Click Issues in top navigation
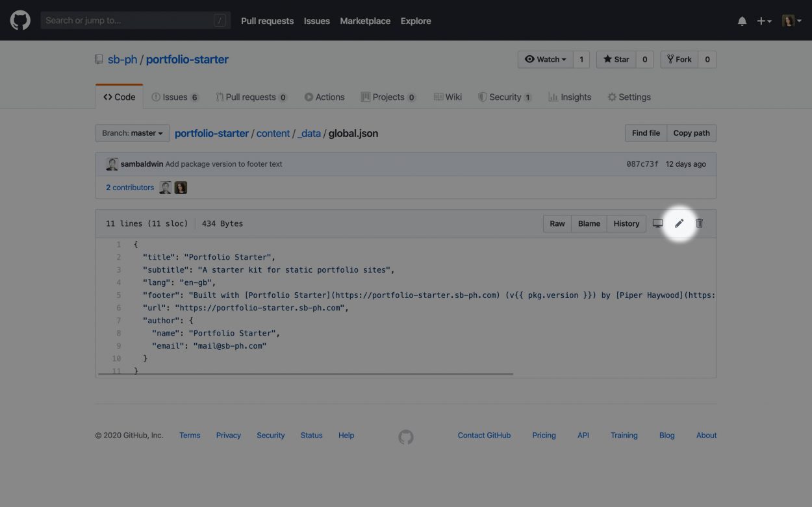812x507 pixels. pos(317,21)
